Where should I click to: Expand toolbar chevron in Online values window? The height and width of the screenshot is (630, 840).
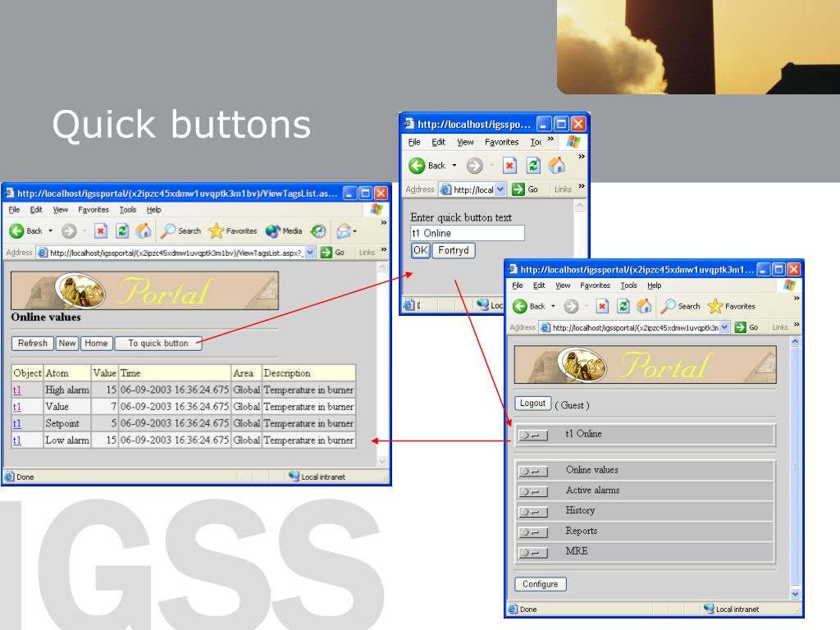pyautogui.click(x=384, y=222)
